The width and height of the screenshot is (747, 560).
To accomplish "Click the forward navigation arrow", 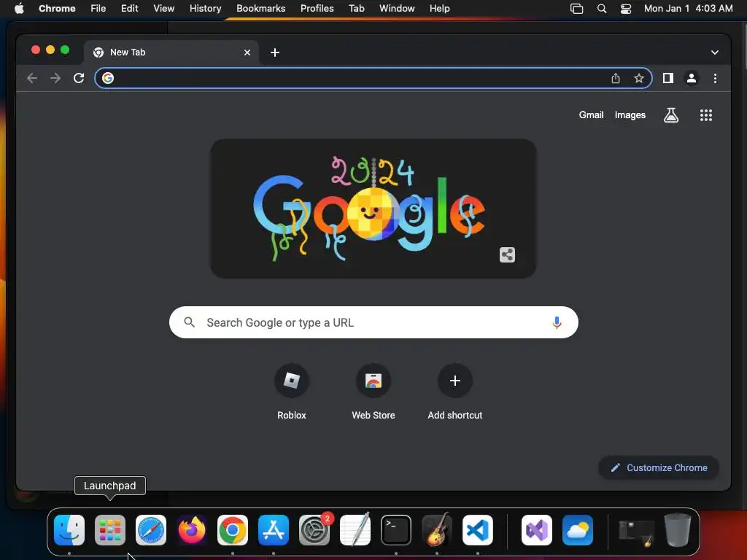I will [x=55, y=78].
